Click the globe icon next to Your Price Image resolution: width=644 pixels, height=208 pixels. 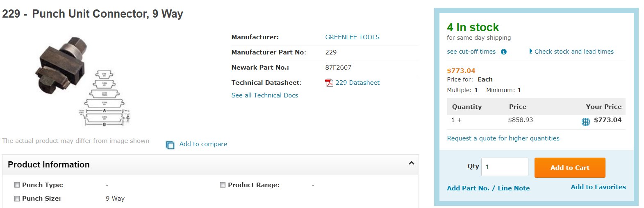tap(586, 121)
